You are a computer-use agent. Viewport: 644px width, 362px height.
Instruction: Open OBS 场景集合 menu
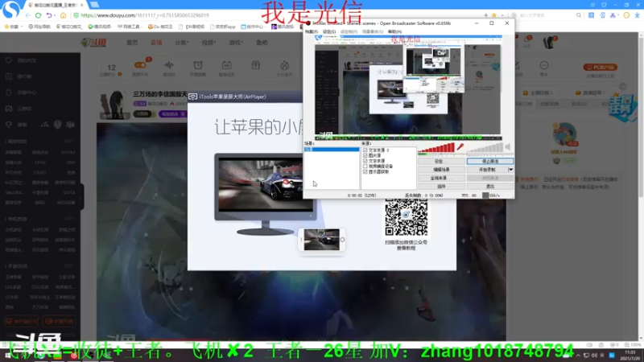(373, 31)
